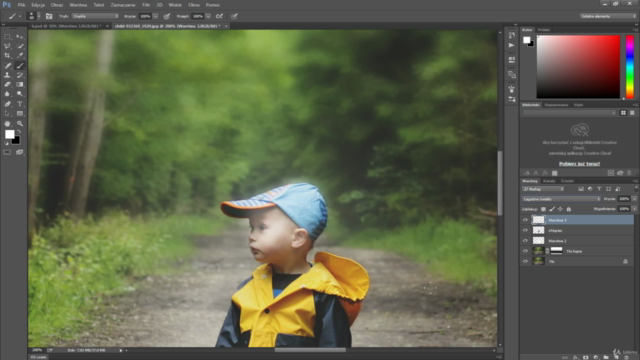The image size is (640, 360).
Task: Open the Filtr menu
Action: pos(146,5)
